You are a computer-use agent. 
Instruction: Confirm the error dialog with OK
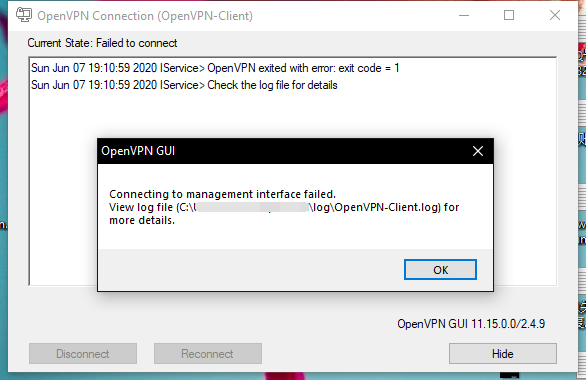click(440, 269)
